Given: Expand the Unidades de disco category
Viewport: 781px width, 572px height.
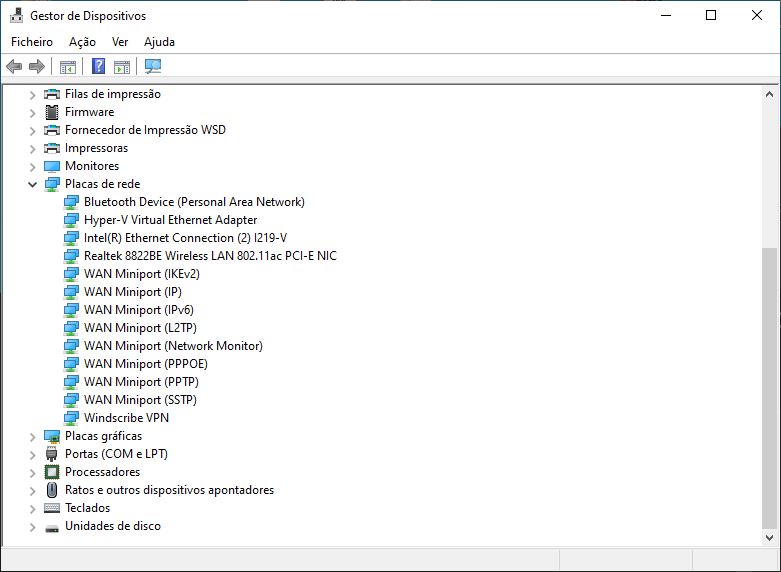Looking at the screenshot, I should click(x=32, y=527).
